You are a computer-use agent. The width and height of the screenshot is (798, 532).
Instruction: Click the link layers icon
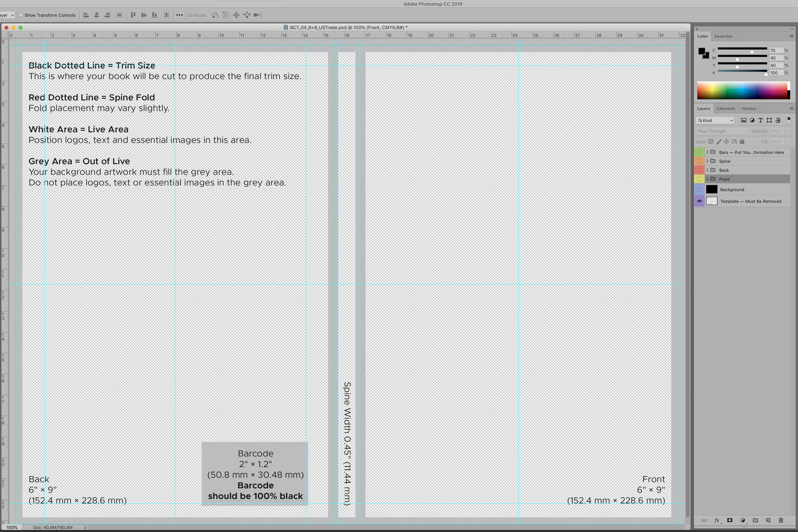pyautogui.click(x=705, y=520)
